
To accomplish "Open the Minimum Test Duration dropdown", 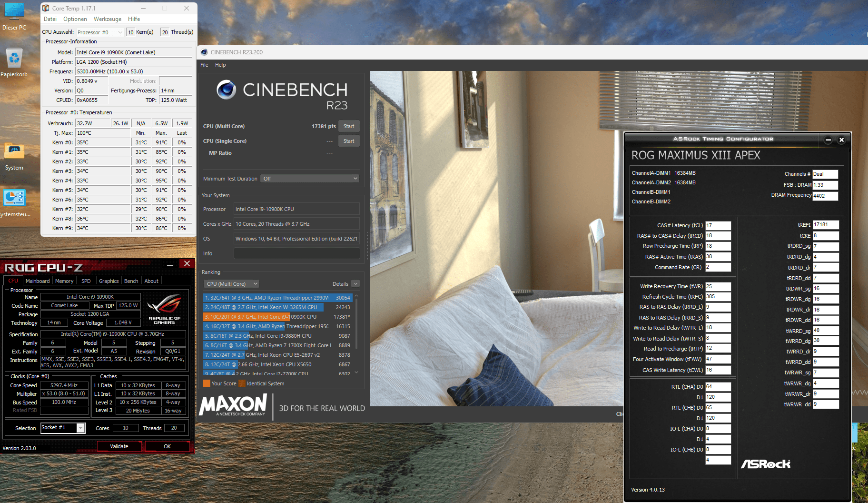I will [x=310, y=179].
